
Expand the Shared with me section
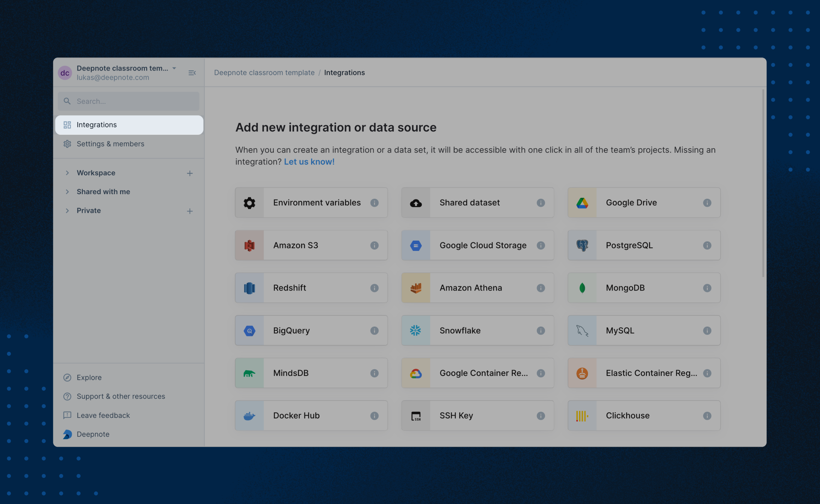(67, 192)
